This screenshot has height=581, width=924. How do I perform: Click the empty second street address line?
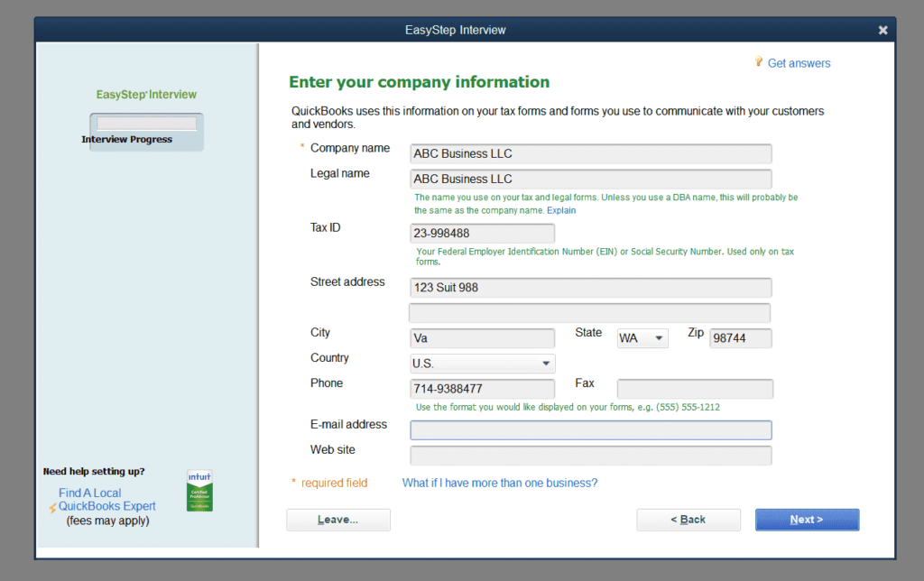pos(589,313)
